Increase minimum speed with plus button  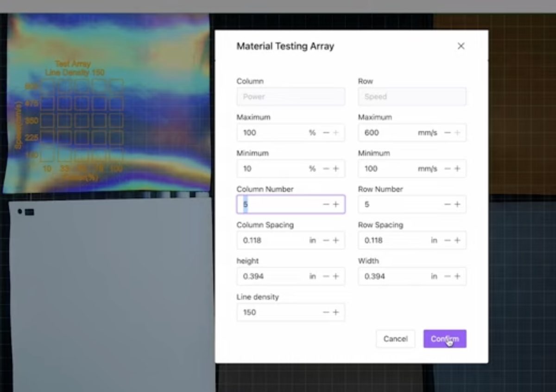[457, 168]
